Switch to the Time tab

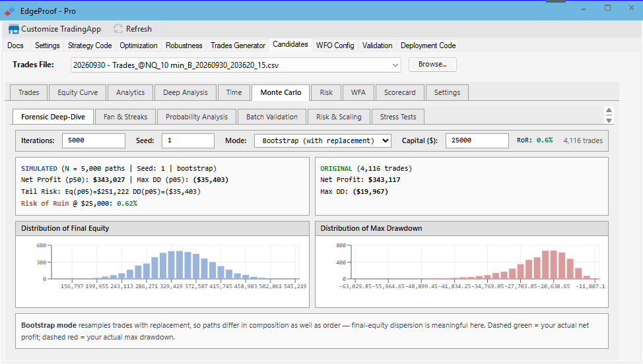click(234, 92)
